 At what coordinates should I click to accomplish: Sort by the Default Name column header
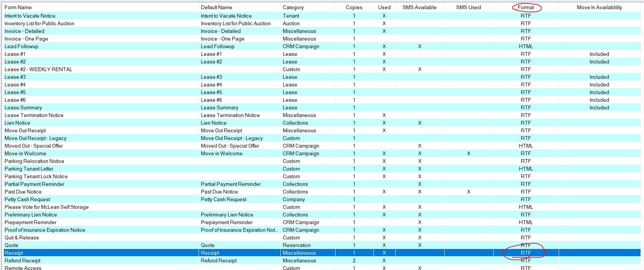(x=216, y=7)
